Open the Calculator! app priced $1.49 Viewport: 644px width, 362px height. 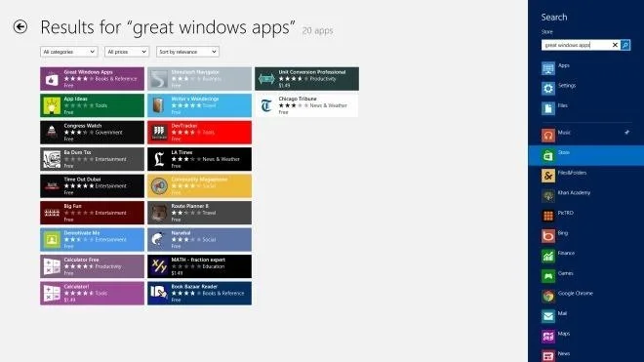coord(93,294)
